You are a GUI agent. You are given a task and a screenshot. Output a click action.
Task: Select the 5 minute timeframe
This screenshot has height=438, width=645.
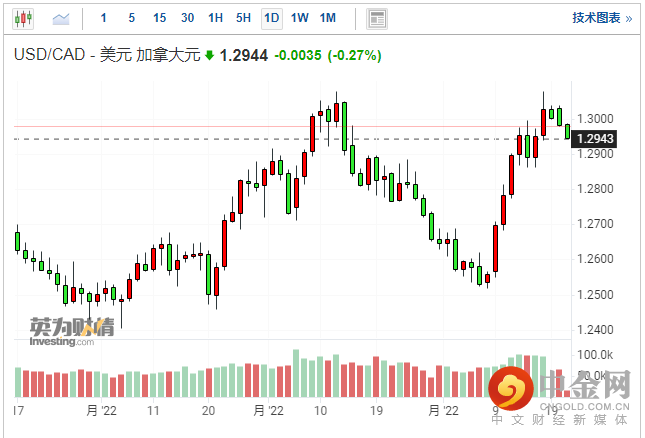tap(132, 18)
